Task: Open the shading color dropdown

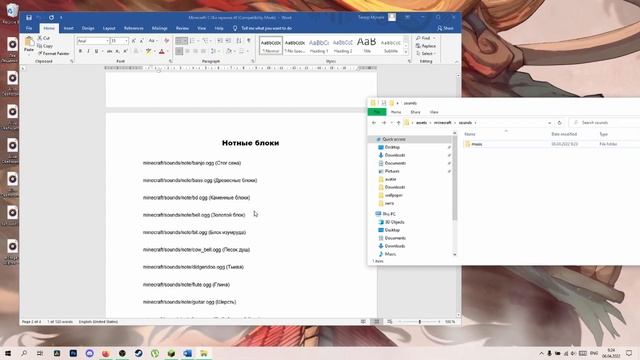Action: click(235, 51)
